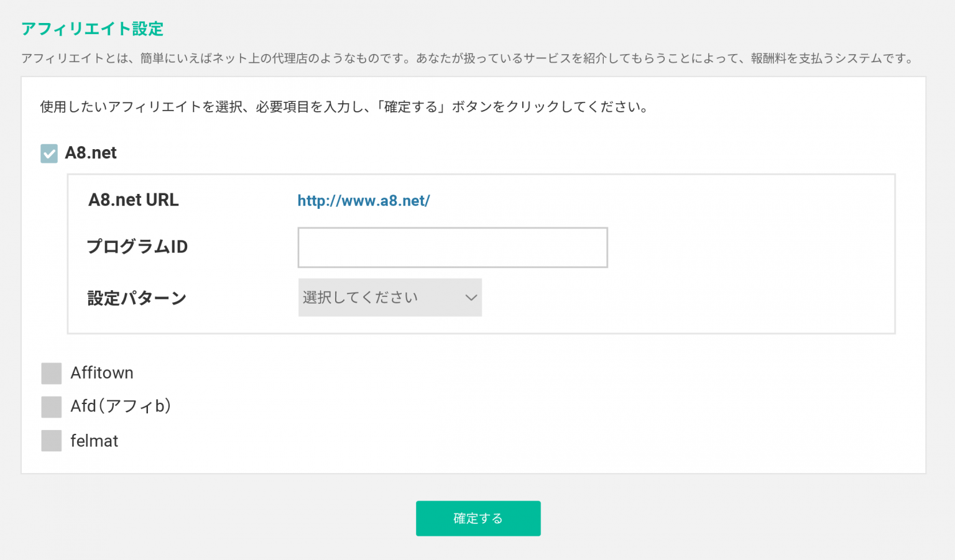Check the felmat checkbox
This screenshot has height=560, width=955.
[x=52, y=441]
